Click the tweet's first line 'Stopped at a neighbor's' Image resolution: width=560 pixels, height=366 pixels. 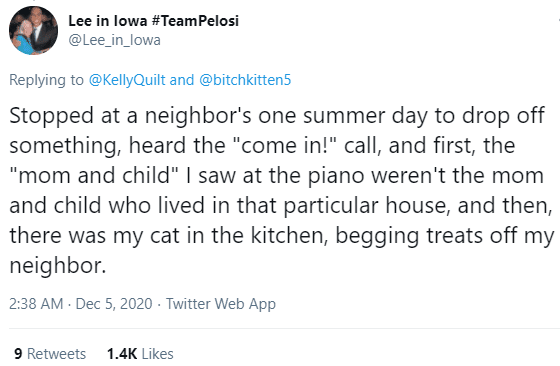click(x=130, y=115)
